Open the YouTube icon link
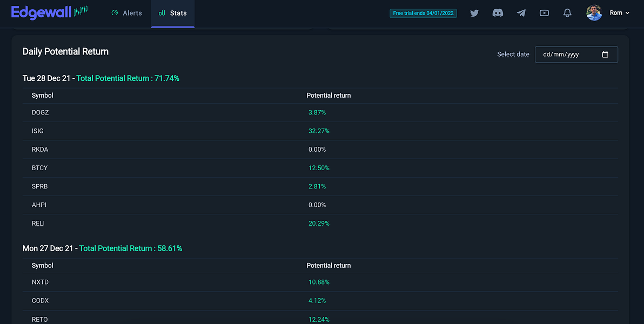The width and height of the screenshot is (644, 324). click(544, 13)
